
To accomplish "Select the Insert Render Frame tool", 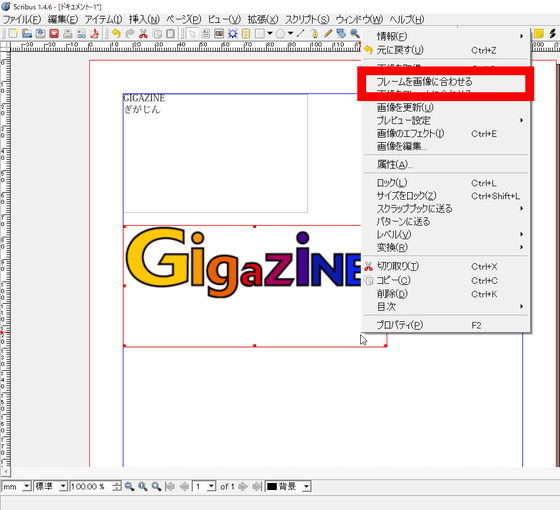I will click(232, 34).
